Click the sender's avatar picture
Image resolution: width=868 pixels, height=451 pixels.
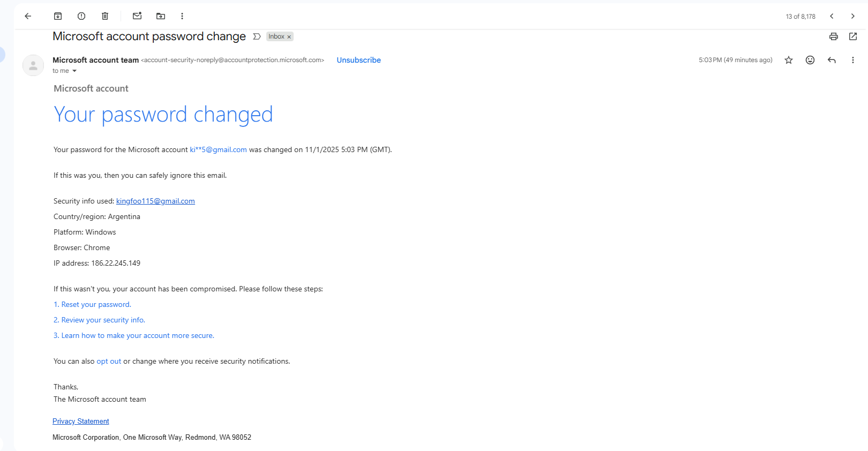pyautogui.click(x=33, y=65)
